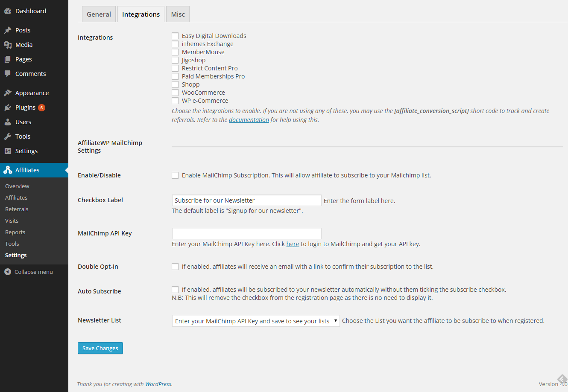This screenshot has height=392, width=568.
Task: Switch to the Misc tab
Action: click(x=178, y=15)
